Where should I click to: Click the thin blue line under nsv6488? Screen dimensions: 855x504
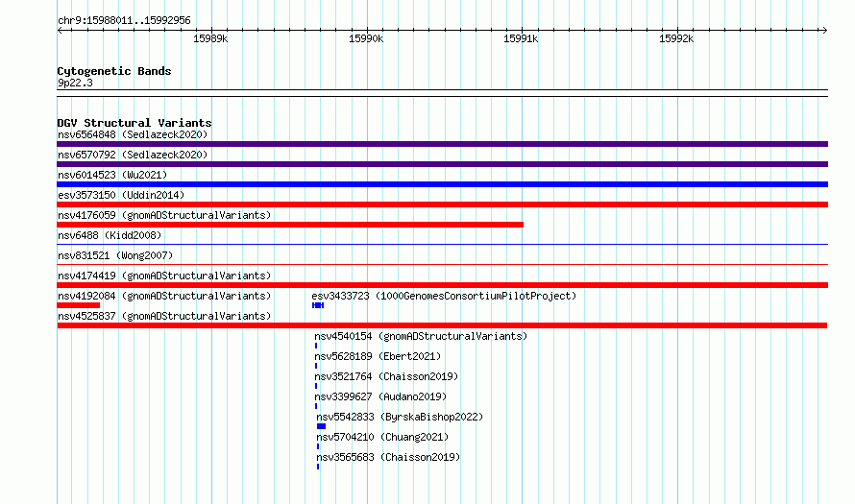point(442,244)
